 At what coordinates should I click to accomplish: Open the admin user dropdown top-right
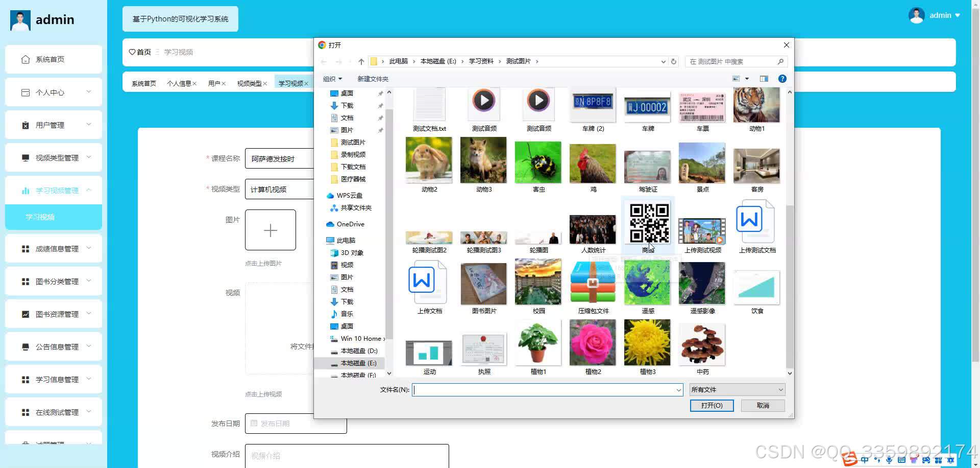pos(935,15)
